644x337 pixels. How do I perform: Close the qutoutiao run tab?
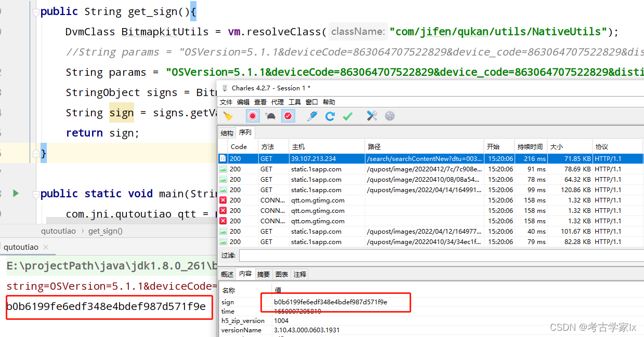pyautogui.click(x=46, y=248)
